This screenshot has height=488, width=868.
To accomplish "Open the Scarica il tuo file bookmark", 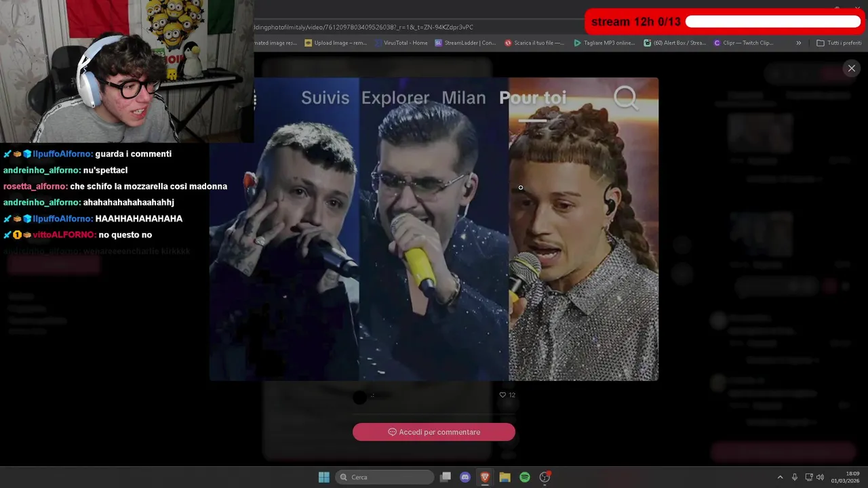I will (534, 43).
